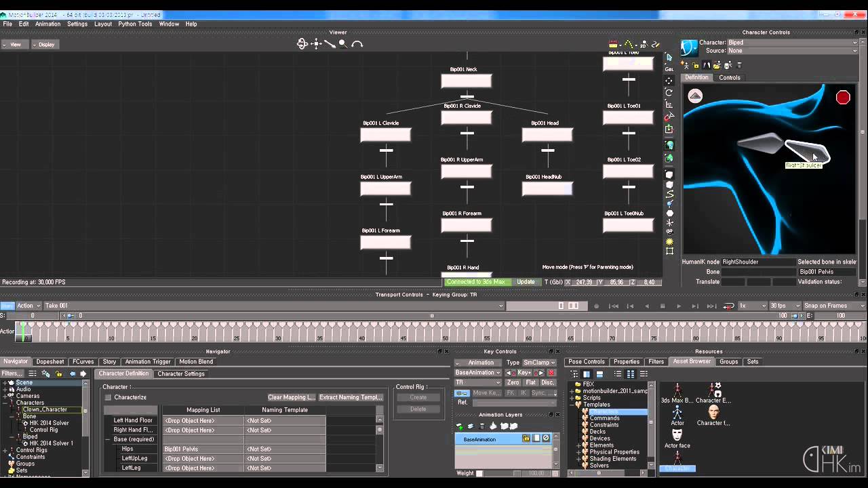Click the light sun icon in viewer toolbar
The width and height of the screenshot is (868, 488).
669,241
